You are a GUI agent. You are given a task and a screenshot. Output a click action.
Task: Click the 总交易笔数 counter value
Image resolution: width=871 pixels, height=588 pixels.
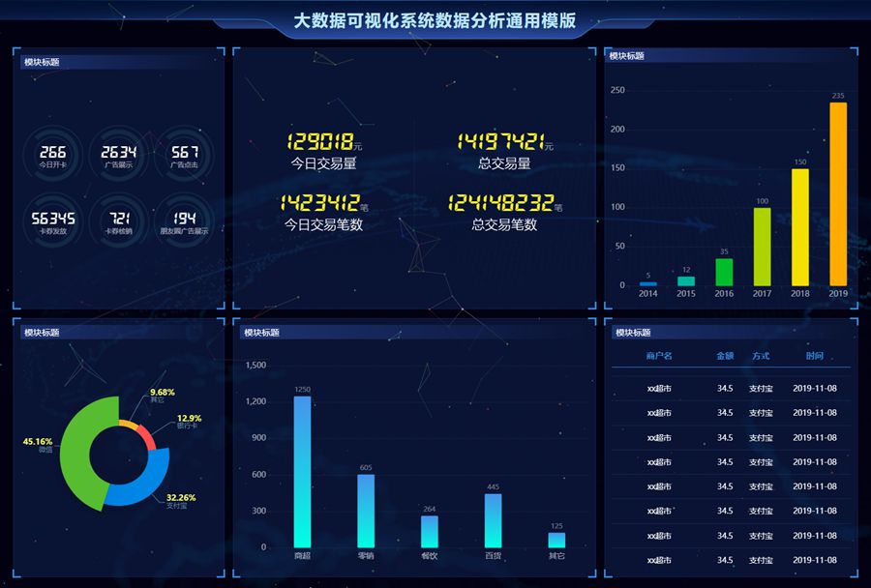(x=501, y=203)
